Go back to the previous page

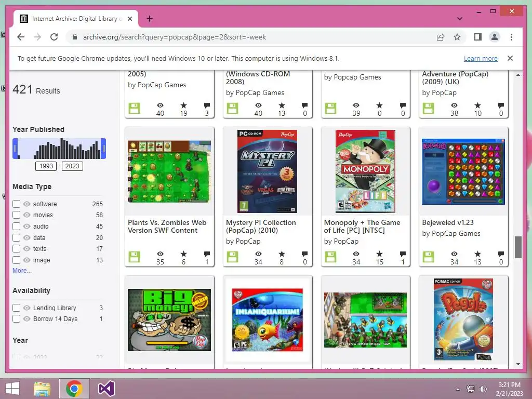pyautogui.click(x=21, y=37)
